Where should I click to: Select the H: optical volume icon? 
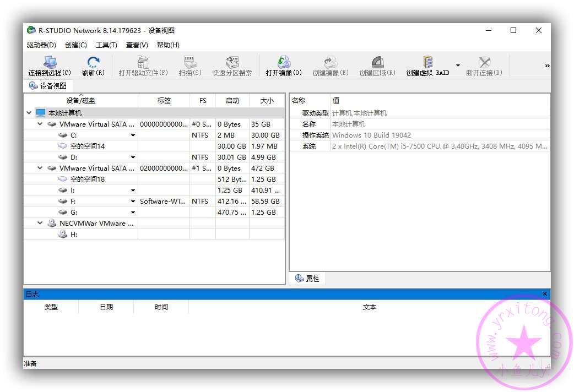[x=63, y=234]
